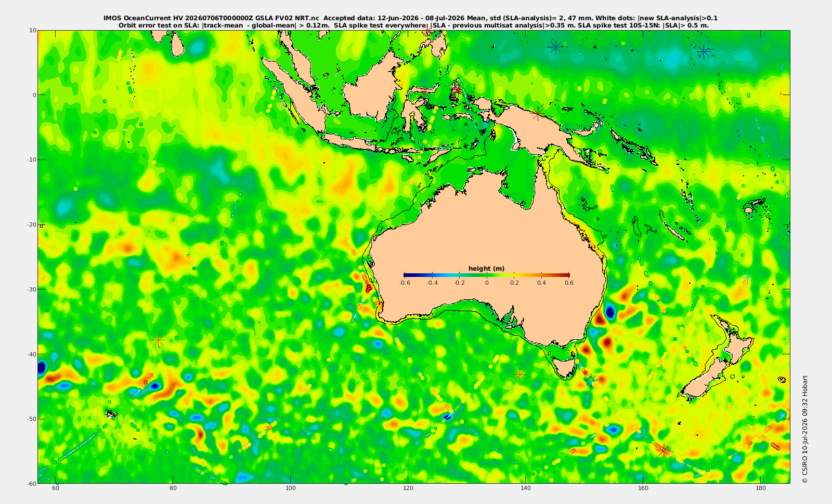This screenshot has height=504, width=832.
Task: Click the dark red end of the height colorbar
Action: tap(567, 275)
